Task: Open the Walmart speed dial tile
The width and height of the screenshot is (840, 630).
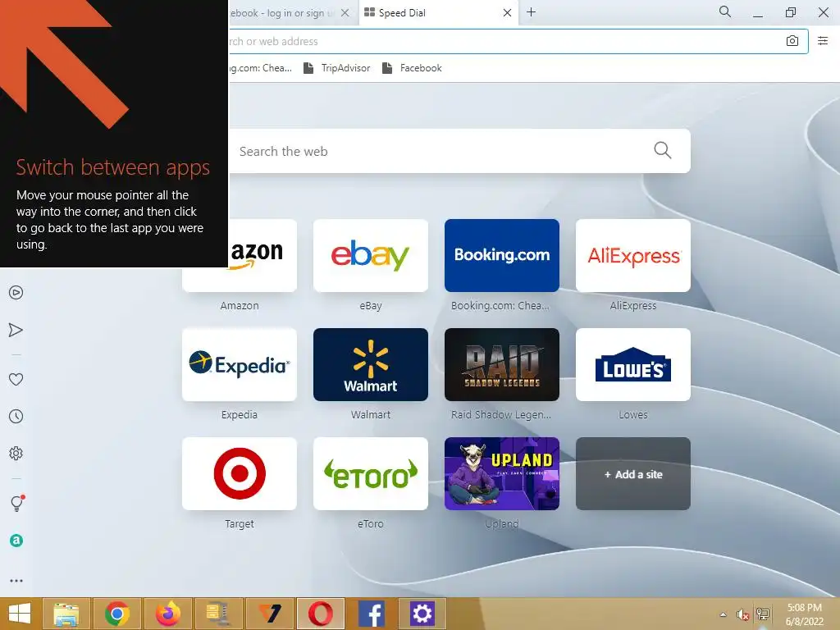Action: (371, 365)
